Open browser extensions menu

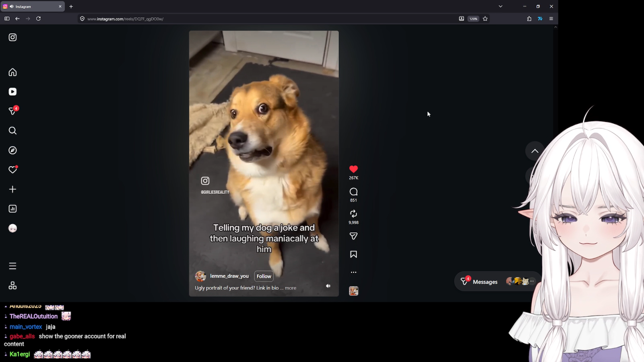pos(529,19)
